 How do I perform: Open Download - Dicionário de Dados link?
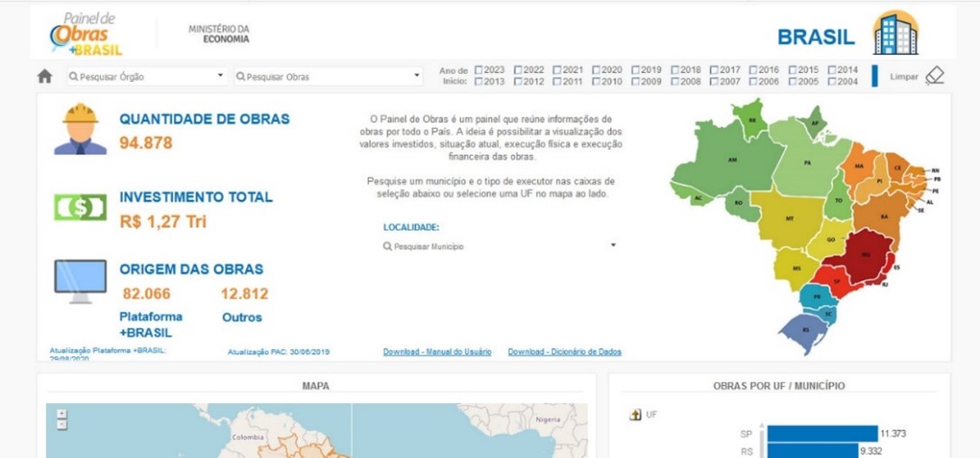[x=564, y=352]
